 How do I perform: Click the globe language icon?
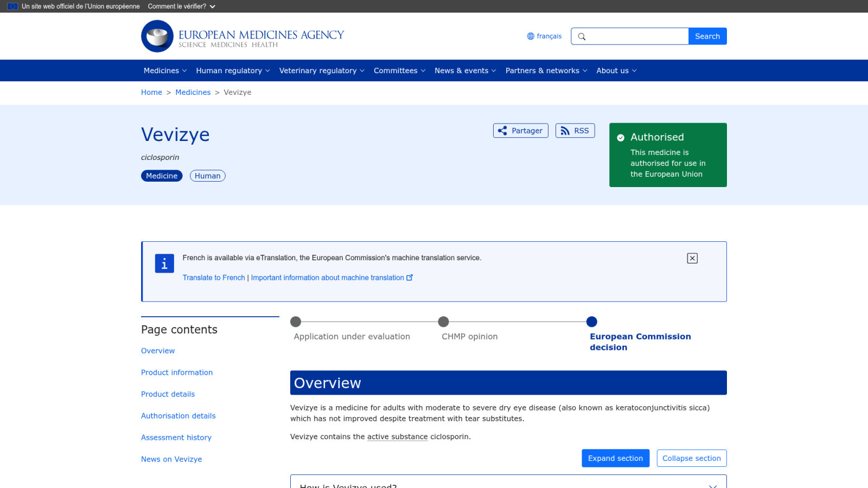(x=531, y=36)
